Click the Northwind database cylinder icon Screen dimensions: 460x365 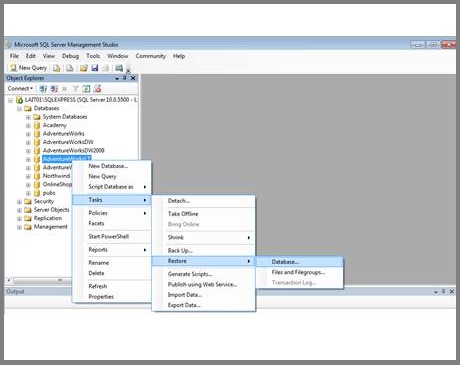[x=37, y=176]
